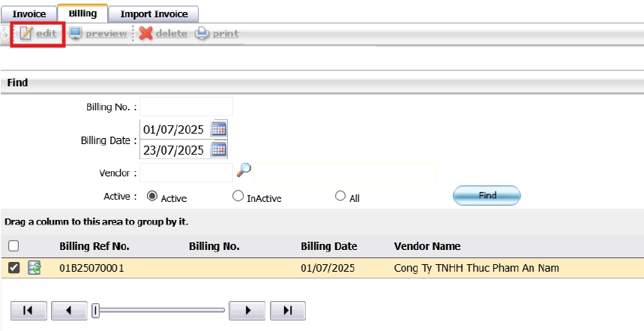The width and height of the screenshot is (644, 331).
Task: Open calendar for the end billing date
Action: pos(219,149)
